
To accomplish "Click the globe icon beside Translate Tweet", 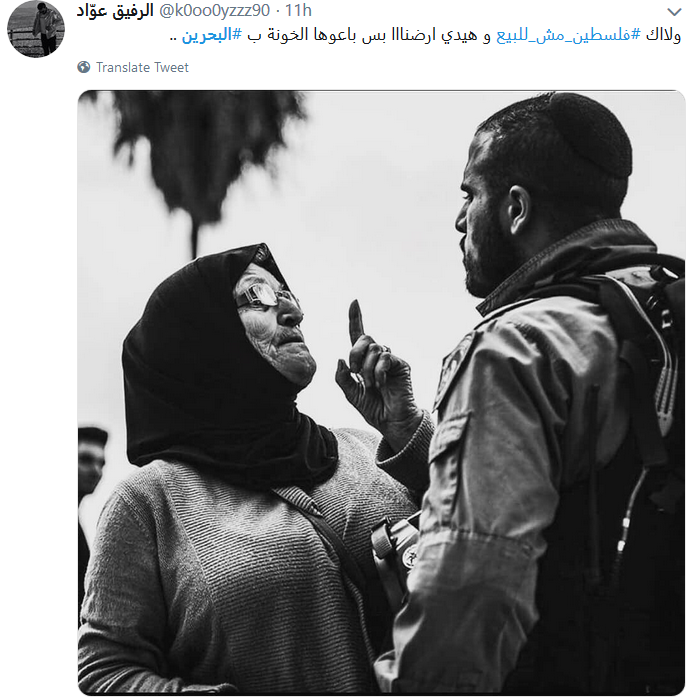I will pos(83,67).
